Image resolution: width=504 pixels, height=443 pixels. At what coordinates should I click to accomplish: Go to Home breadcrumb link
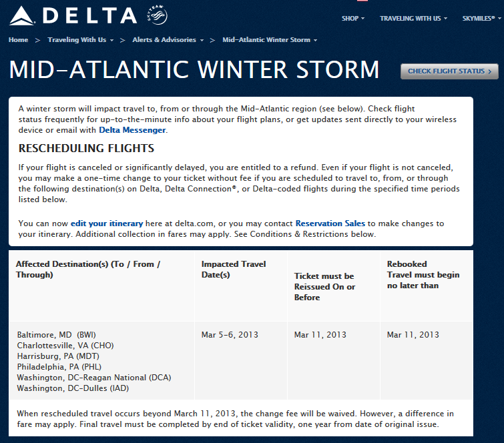[x=19, y=40]
